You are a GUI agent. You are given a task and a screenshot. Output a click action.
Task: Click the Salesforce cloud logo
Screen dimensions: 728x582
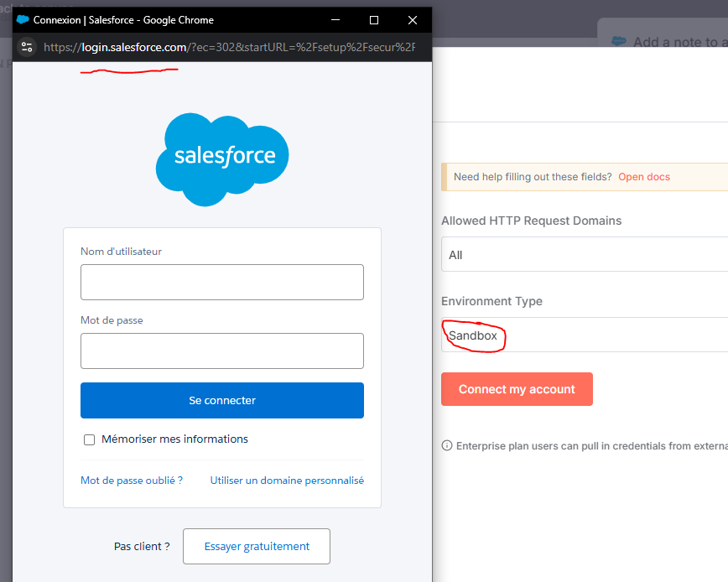[222, 158]
